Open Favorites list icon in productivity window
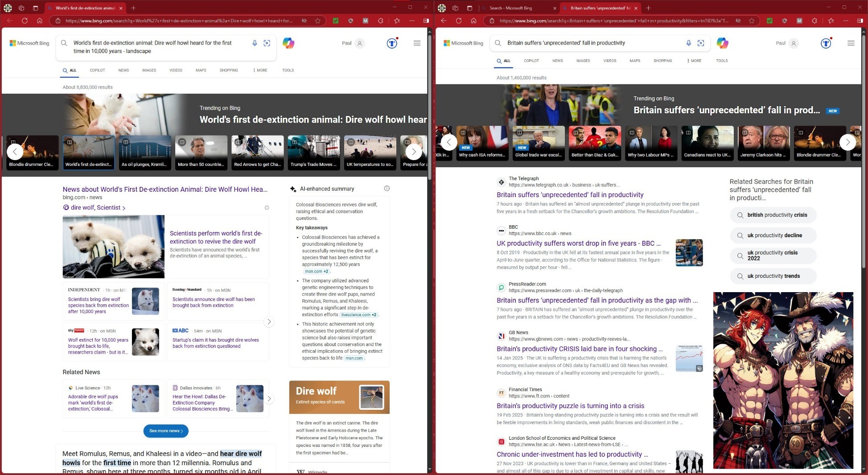 coord(831,21)
